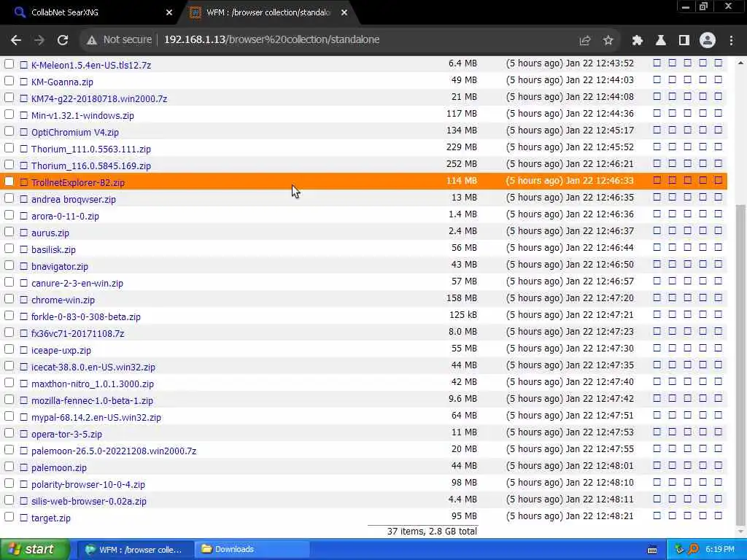Open the Windows start menu
747x560 pixels.
[x=34, y=550]
